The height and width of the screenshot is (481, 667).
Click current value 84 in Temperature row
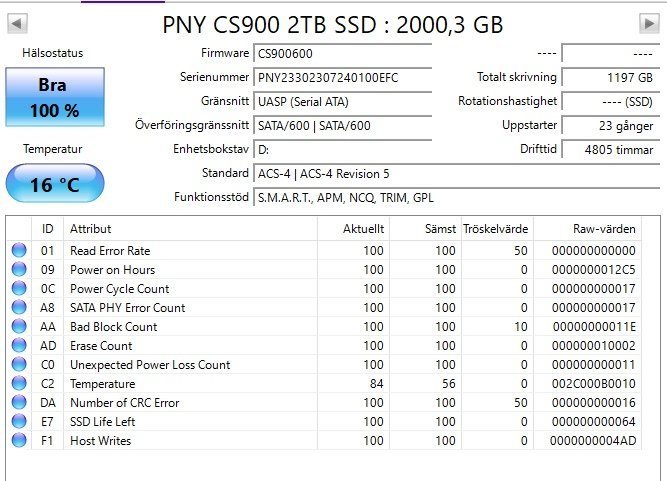376,384
